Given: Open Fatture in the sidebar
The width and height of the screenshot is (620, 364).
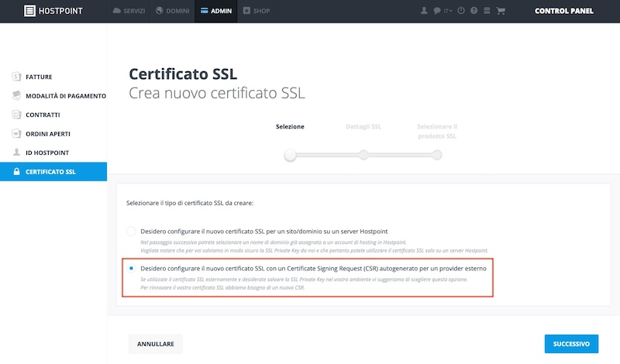Looking at the screenshot, I should coord(53,77).
